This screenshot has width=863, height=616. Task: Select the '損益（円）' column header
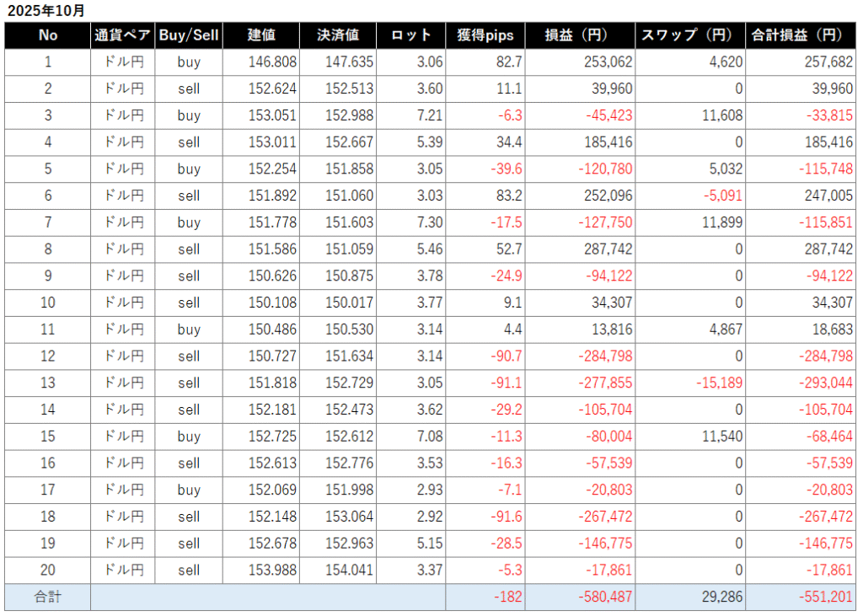click(580, 35)
